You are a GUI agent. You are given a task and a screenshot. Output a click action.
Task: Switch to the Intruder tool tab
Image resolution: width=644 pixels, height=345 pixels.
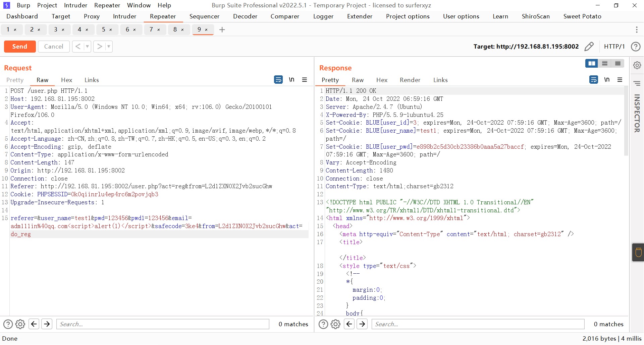[124, 16]
